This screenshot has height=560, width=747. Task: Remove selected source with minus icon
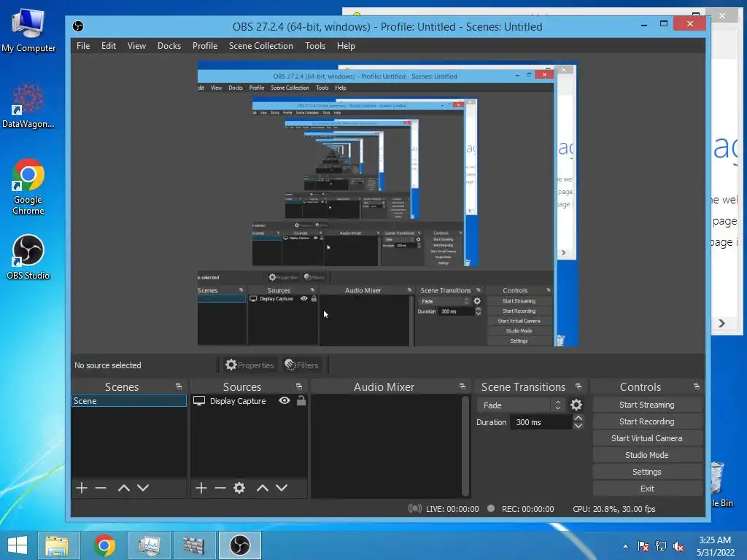[220, 488]
